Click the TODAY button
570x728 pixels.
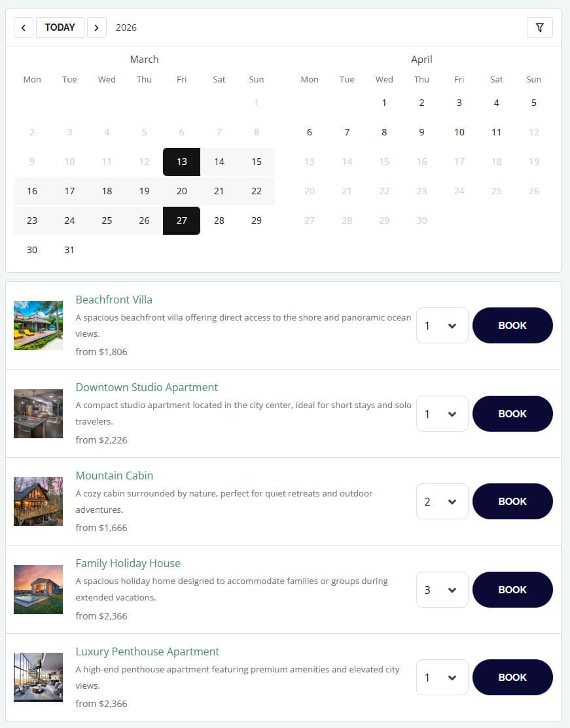point(60,27)
